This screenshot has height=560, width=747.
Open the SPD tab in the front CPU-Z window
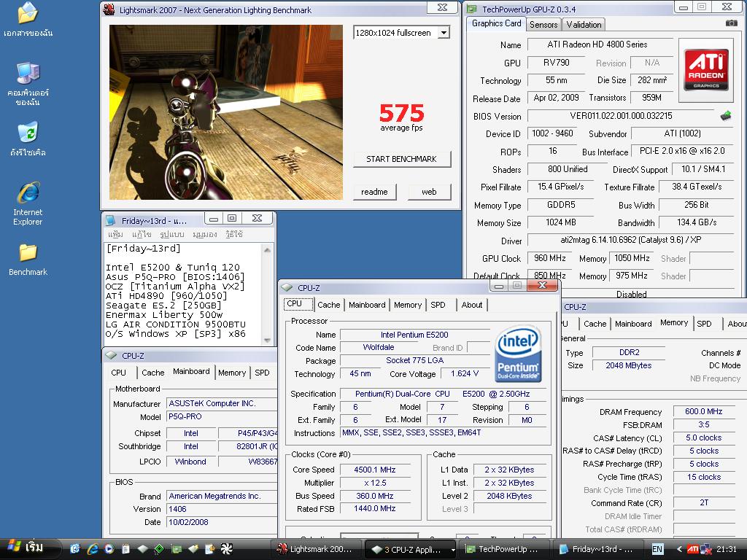pos(438,305)
